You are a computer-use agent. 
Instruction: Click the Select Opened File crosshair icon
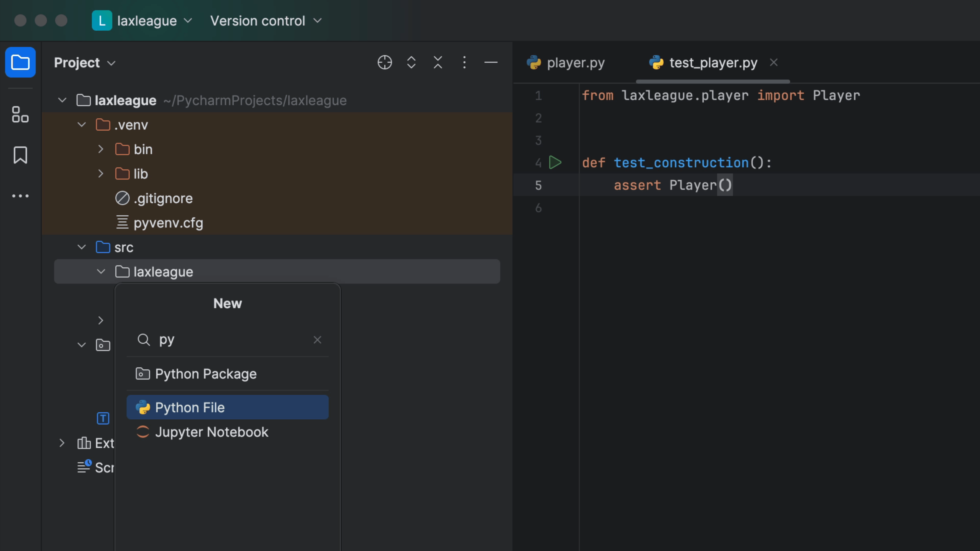(x=385, y=62)
